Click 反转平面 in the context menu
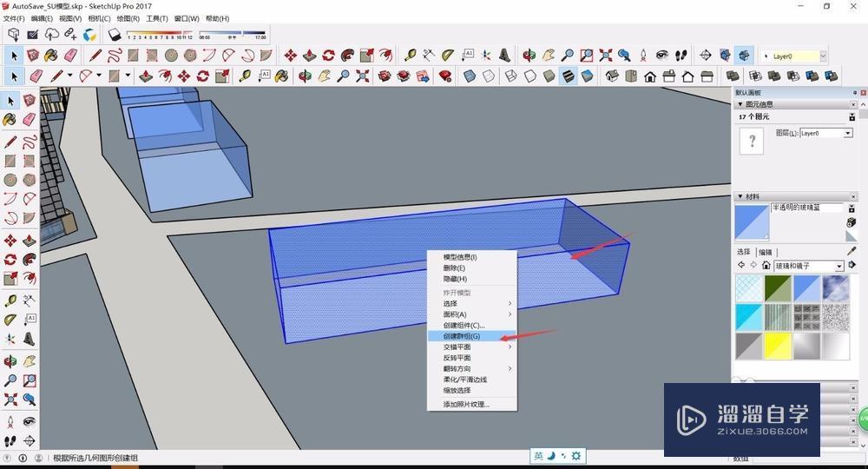The height and width of the screenshot is (469, 868). 471,358
